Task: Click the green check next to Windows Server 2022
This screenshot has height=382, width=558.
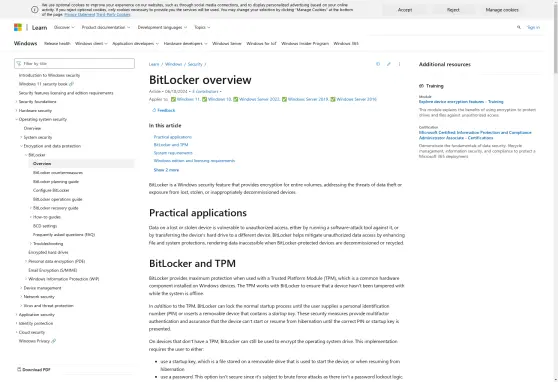Action: (236, 99)
